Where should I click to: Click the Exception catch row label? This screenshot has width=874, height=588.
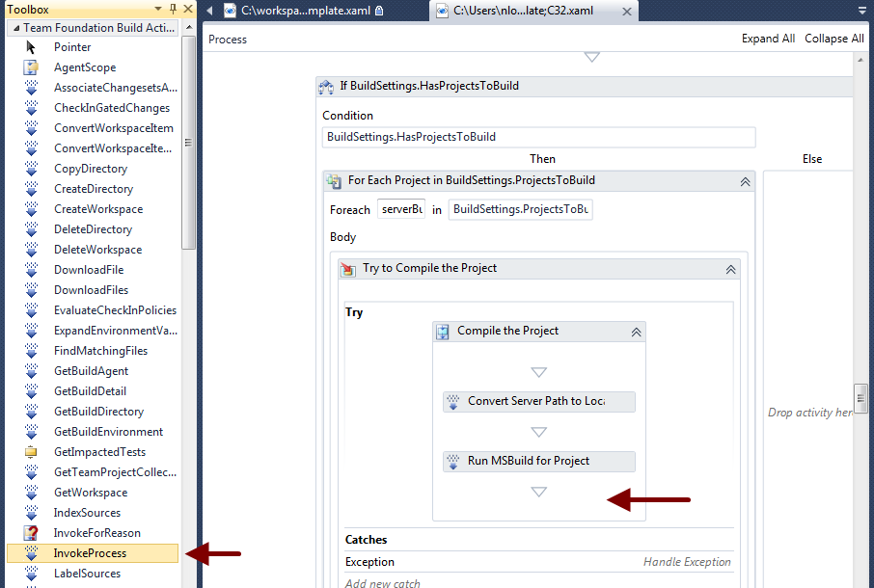coord(369,562)
